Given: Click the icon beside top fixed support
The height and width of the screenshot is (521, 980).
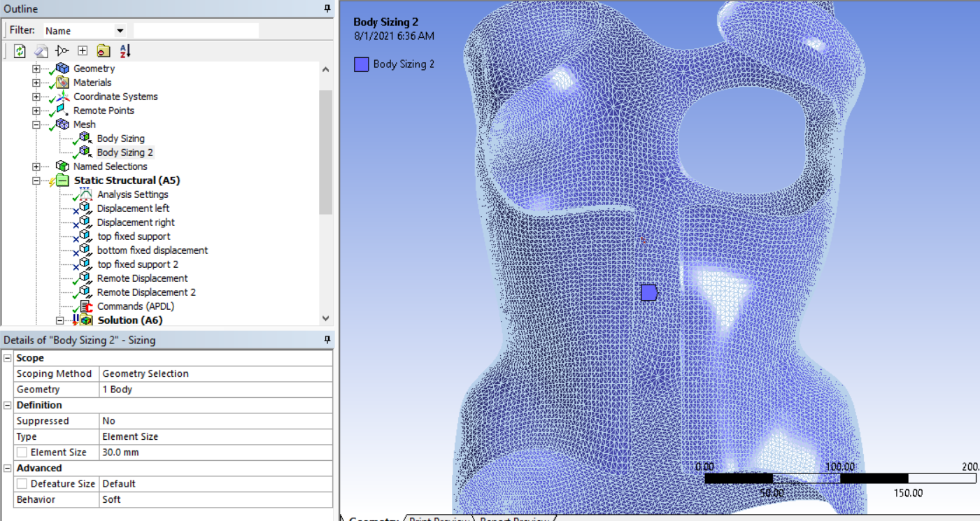Looking at the screenshot, I should click(85, 236).
